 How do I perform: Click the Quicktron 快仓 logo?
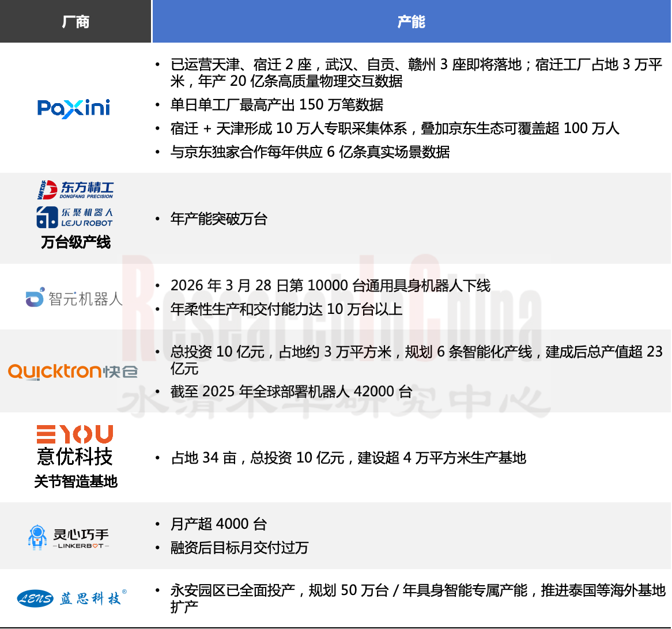click(73, 372)
